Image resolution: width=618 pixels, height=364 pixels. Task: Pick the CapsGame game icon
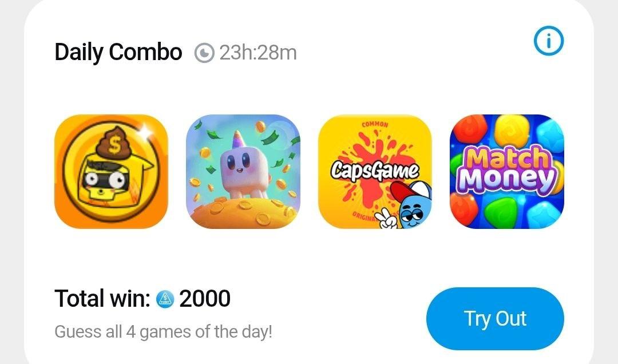[375, 172]
